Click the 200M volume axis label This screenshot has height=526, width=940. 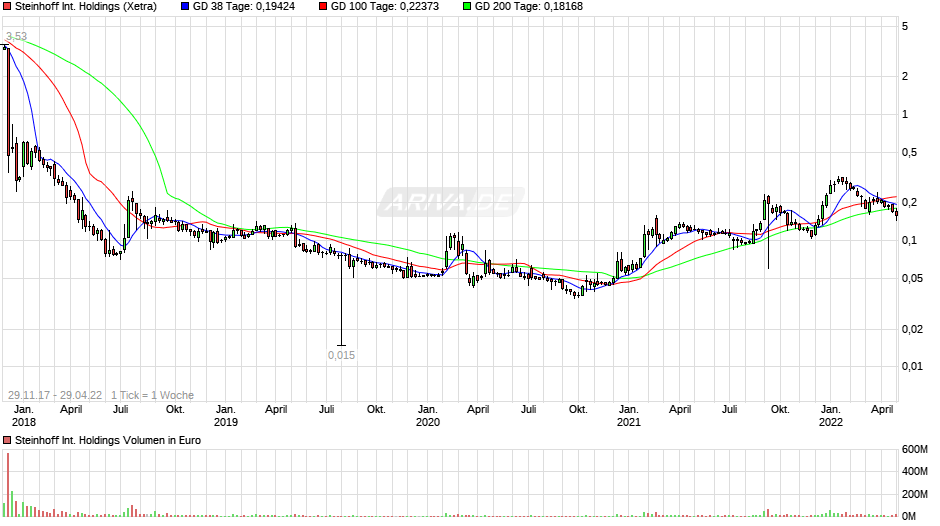914,494
